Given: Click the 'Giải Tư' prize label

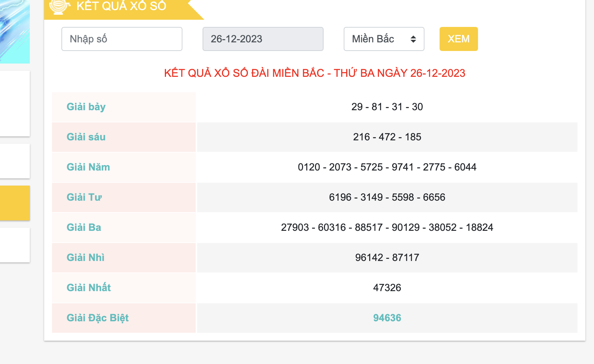Looking at the screenshot, I should click(84, 197).
